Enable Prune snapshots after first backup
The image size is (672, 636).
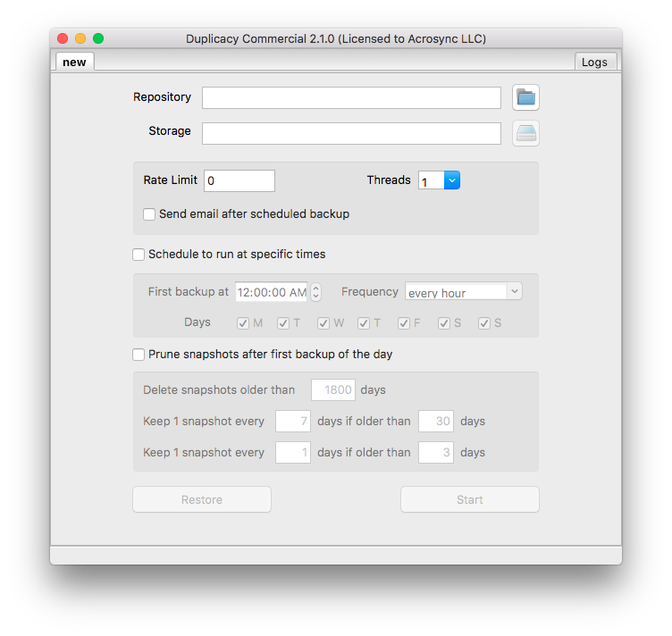pos(139,355)
